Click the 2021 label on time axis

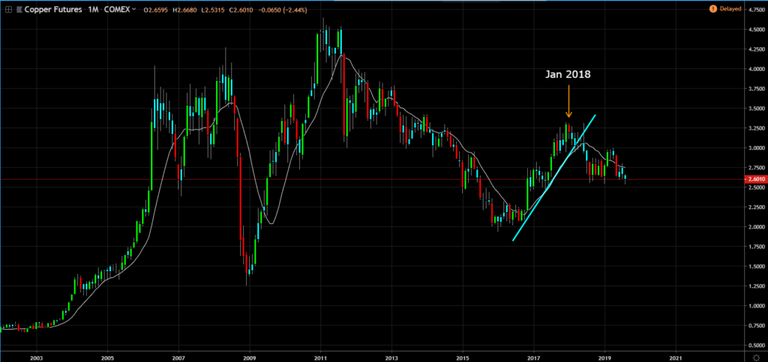(676, 358)
